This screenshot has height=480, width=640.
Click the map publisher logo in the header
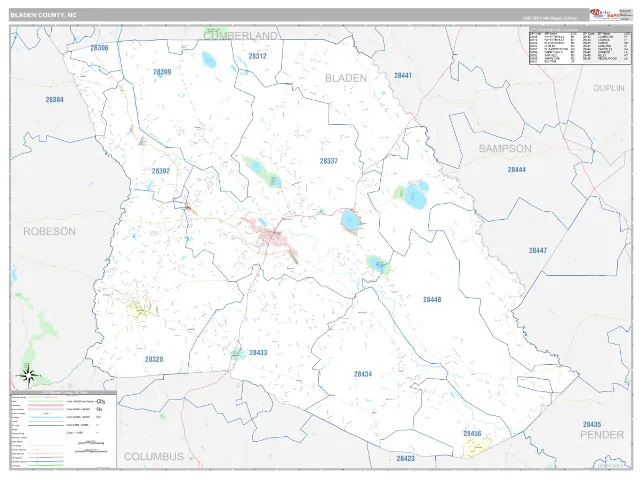click(x=604, y=15)
